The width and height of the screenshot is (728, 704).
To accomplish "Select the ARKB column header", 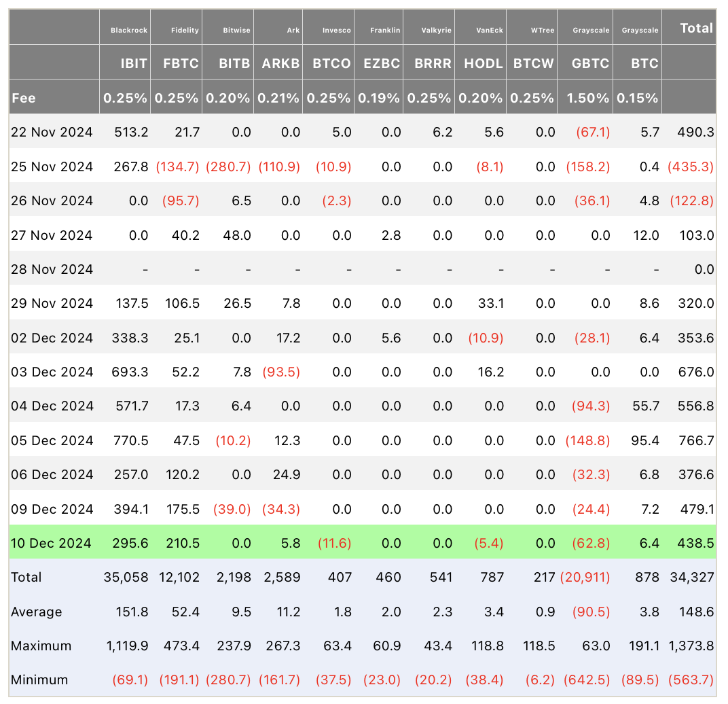I will pyautogui.click(x=280, y=63).
